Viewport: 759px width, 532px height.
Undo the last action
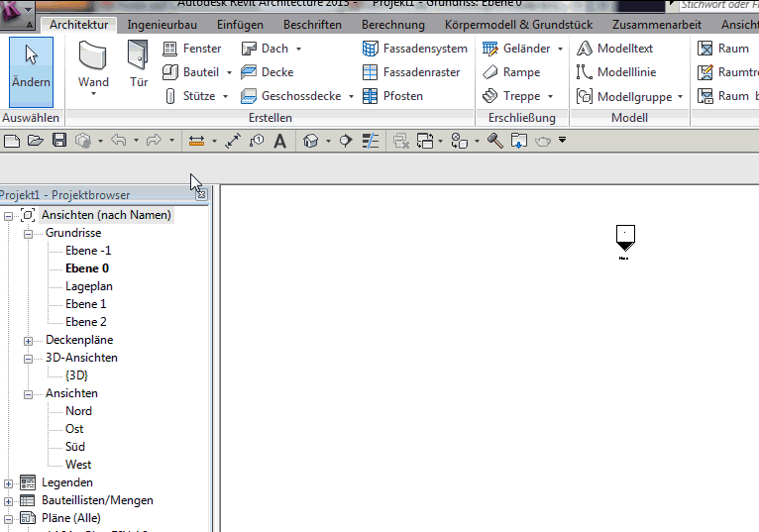pos(119,141)
